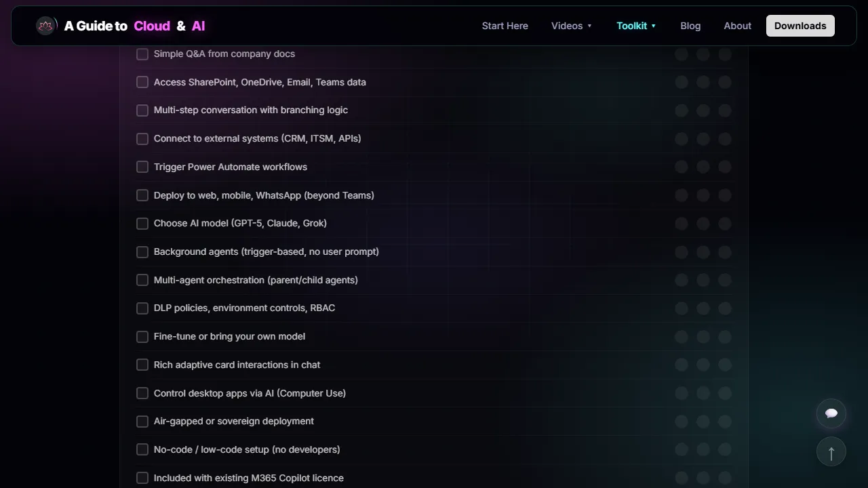Viewport: 868px width, 488px height.
Task: Check 'Fine-tune or bring your own model'
Action: pyautogui.click(x=142, y=337)
